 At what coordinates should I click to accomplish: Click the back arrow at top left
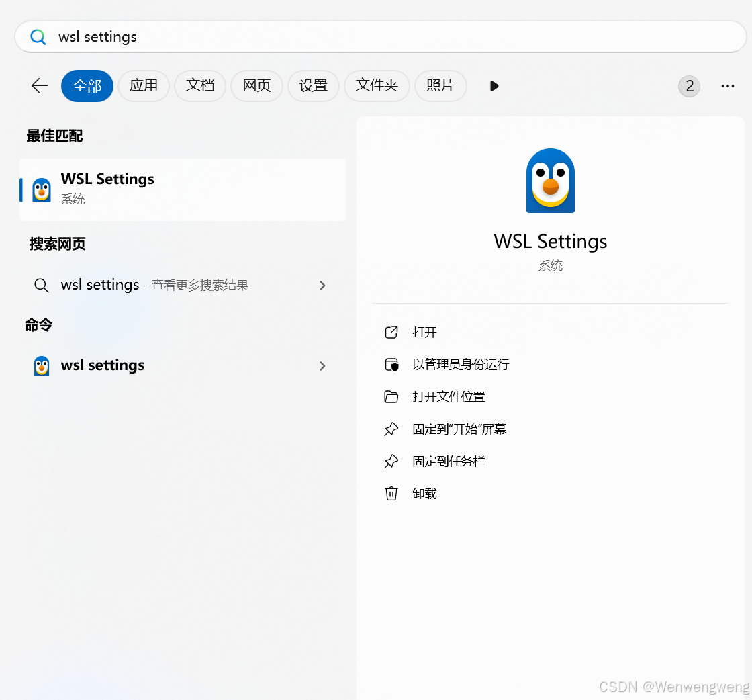(39, 85)
